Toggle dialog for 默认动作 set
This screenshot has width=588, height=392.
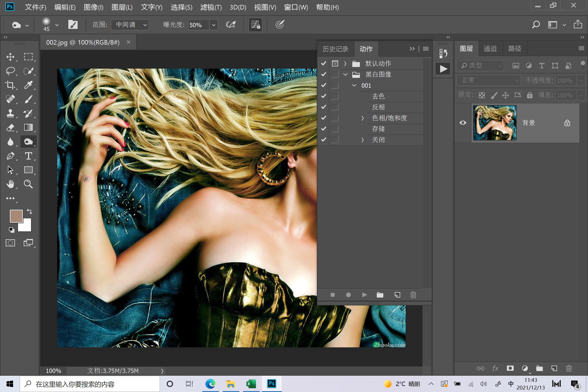point(335,63)
